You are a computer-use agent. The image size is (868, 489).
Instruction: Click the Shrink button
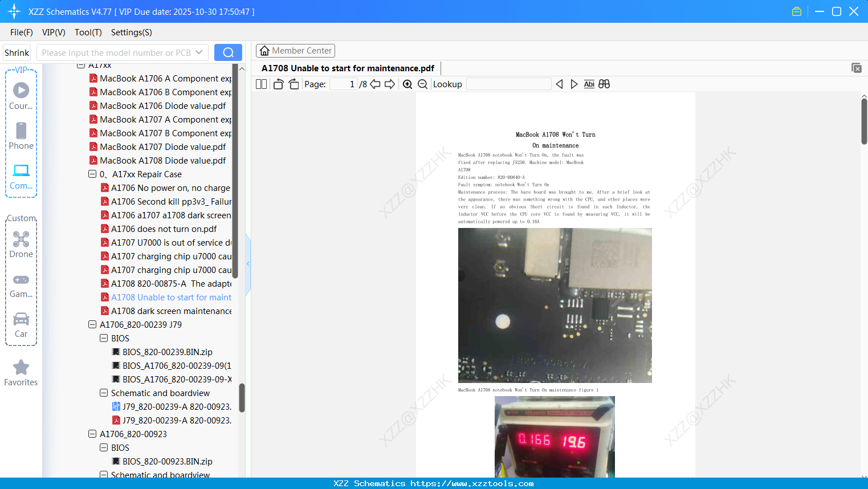click(x=17, y=52)
